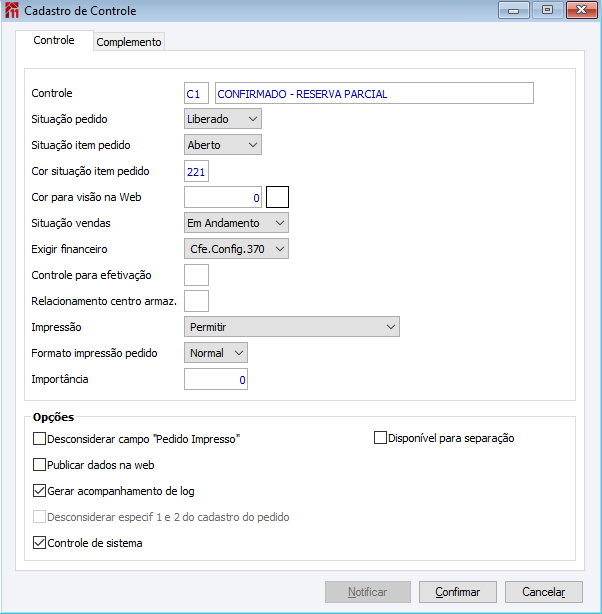Switch to the Complemento tab
The height and width of the screenshot is (614, 602).
click(129, 42)
